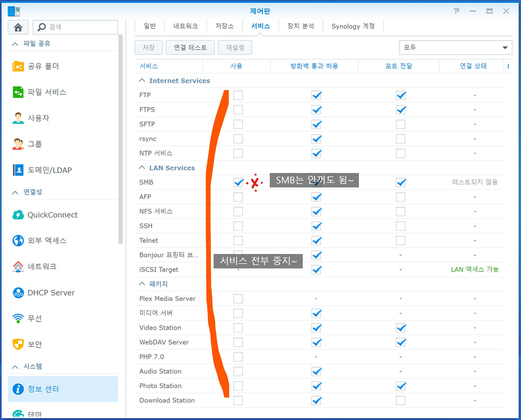Image resolution: width=521 pixels, height=420 pixels.
Task: Click the search magnifier icon
Action: pyautogui.click(x=42, y=27)
